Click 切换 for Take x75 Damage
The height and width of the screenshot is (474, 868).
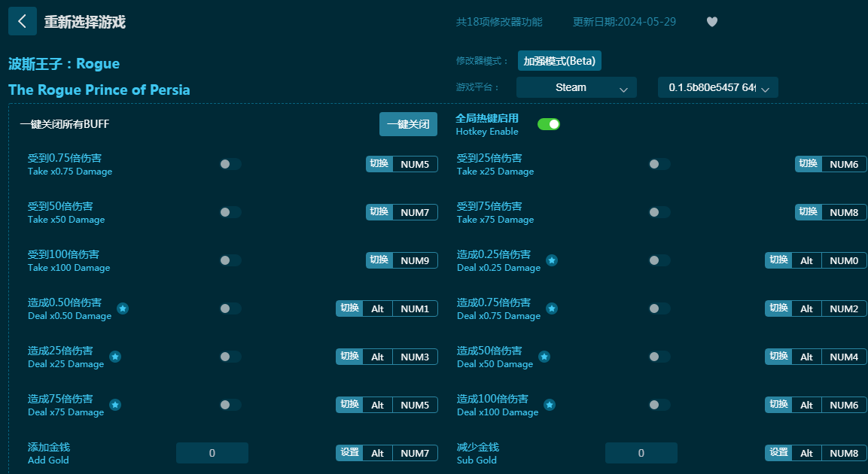point(809,212)
